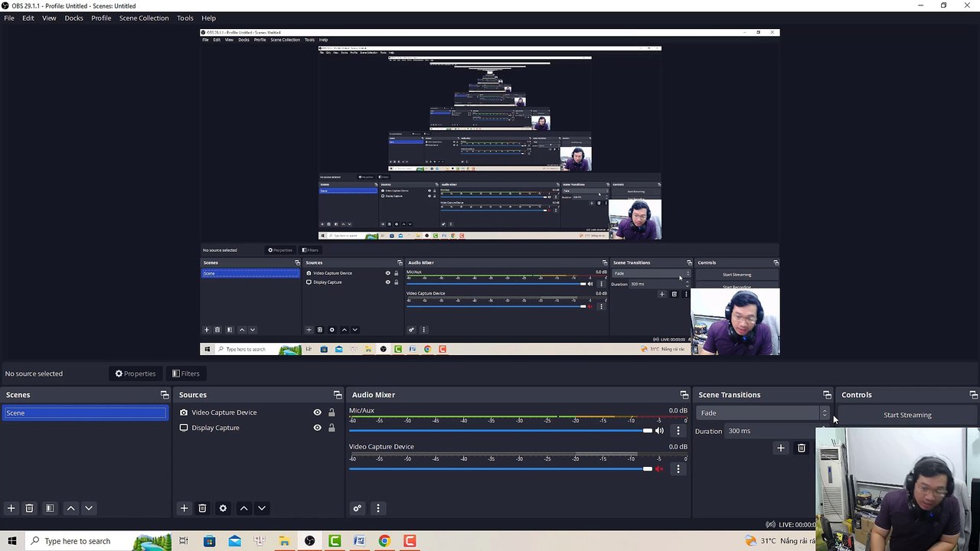Image resolution: width=980 pixels, height=551 pixels.
Task: Click the Video Capture Device camera icon
Action: click(x=184, y=412)
